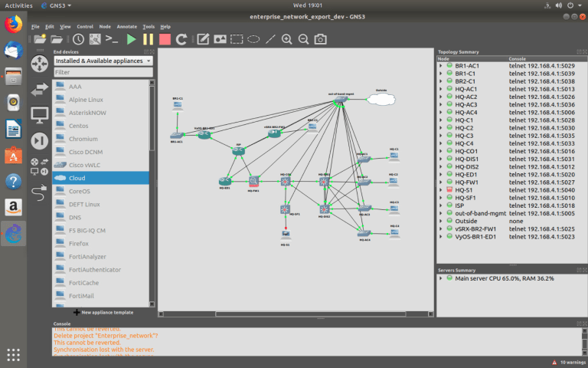Viewport: 588px width, 368px height.
Task: Open the Node menu
Action: point(105,27)
